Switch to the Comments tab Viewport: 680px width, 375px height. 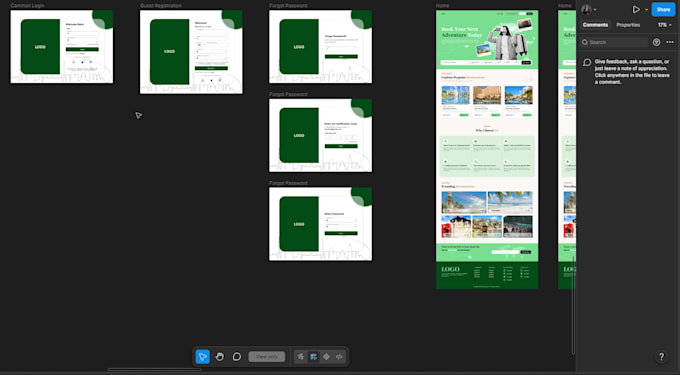[595, 25]
